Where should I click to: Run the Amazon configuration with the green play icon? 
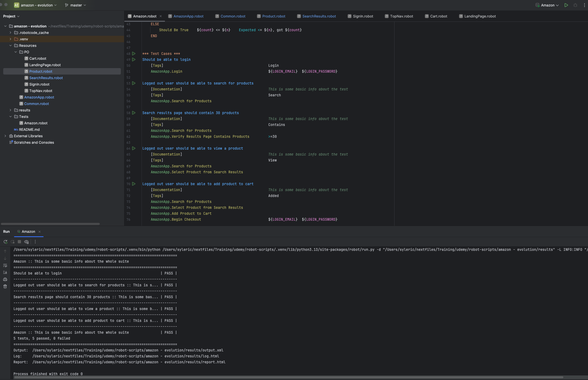[x=566, y=5]
